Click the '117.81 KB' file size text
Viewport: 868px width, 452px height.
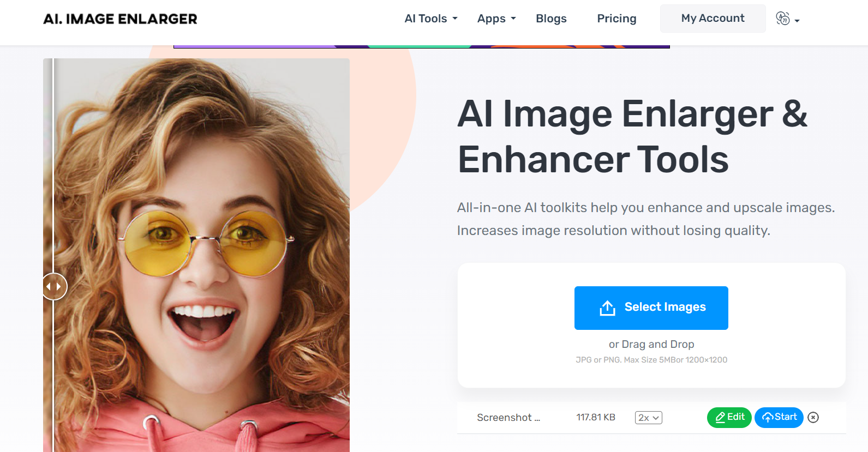(596, 417)
